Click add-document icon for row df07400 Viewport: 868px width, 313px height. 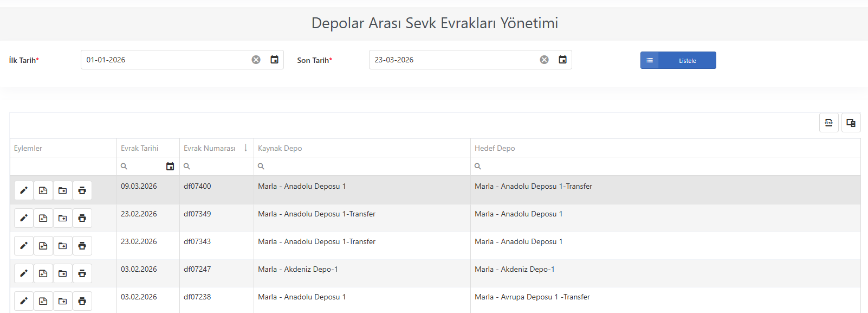click(43, 190)
